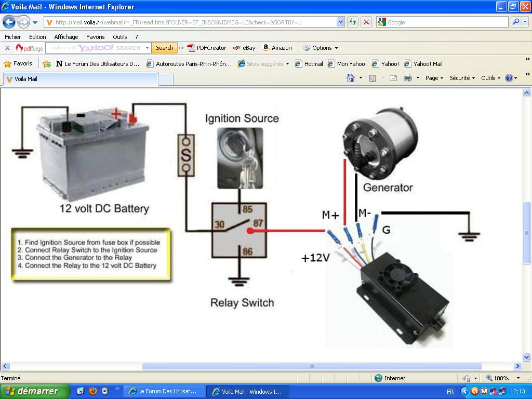Viewport: 532px width, 399px height.
Task: Click the Print icon in command bar
Action: [x=408, y=78]
